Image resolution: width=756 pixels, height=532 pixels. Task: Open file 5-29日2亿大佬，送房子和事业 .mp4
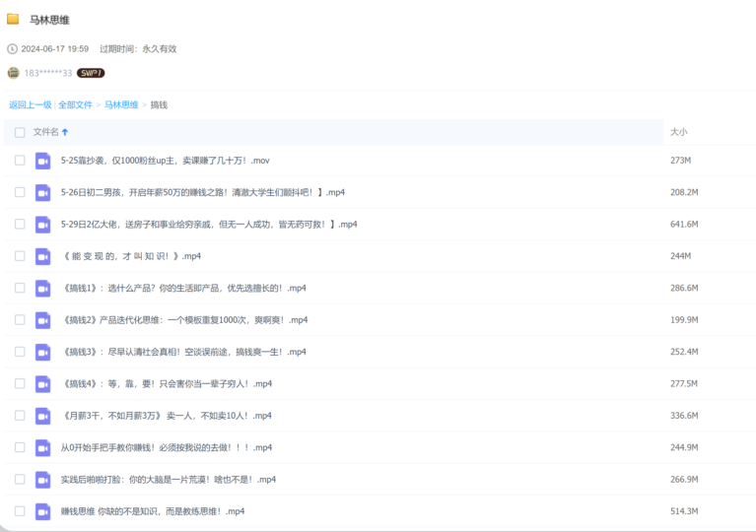click(209, 224)
